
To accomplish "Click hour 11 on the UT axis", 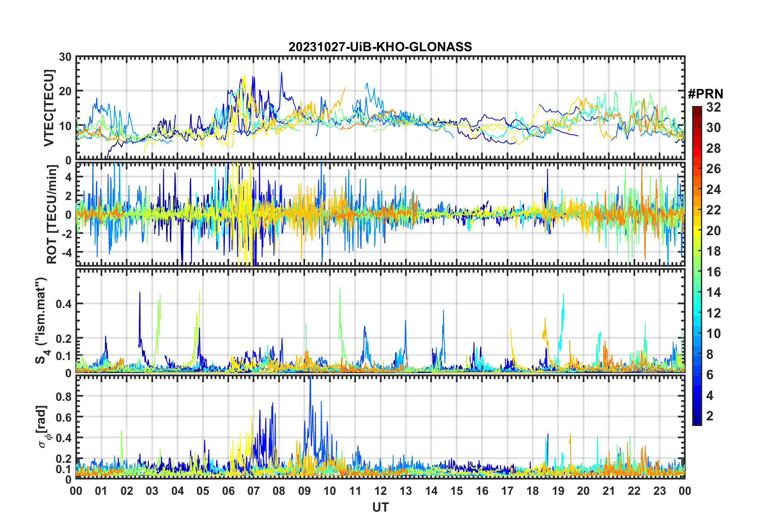I will 355,491.
